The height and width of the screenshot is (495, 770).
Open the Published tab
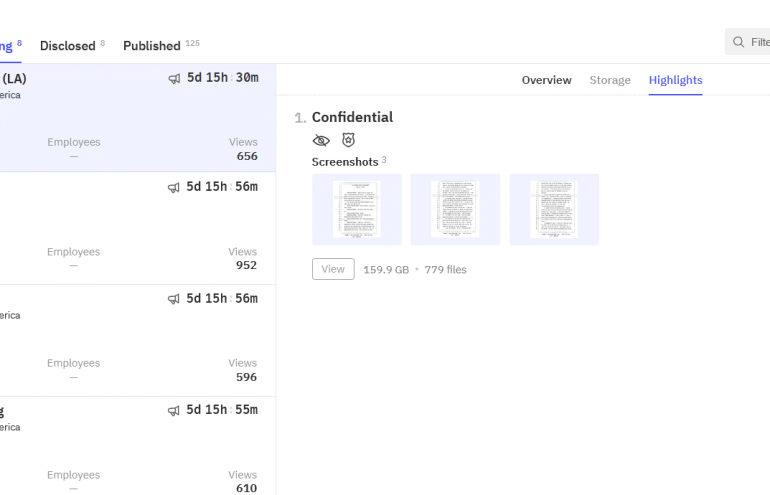point(152,46)
